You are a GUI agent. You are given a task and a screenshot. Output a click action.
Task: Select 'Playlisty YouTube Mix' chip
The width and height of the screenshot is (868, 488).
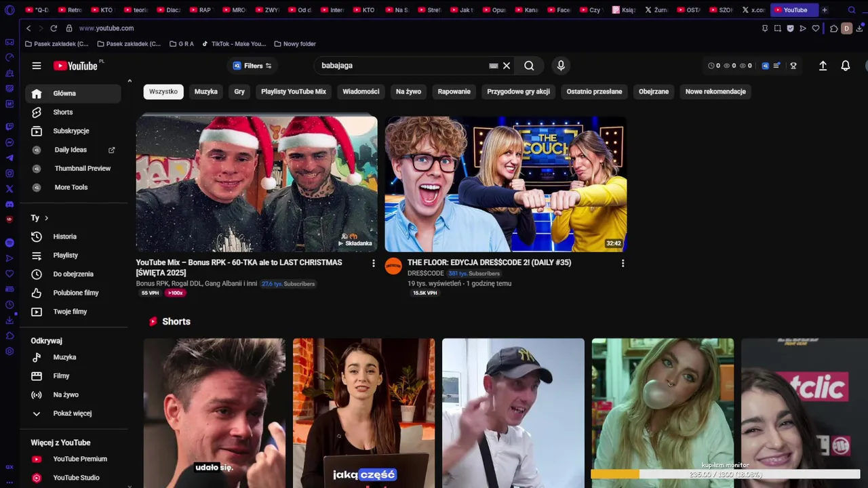294,91
